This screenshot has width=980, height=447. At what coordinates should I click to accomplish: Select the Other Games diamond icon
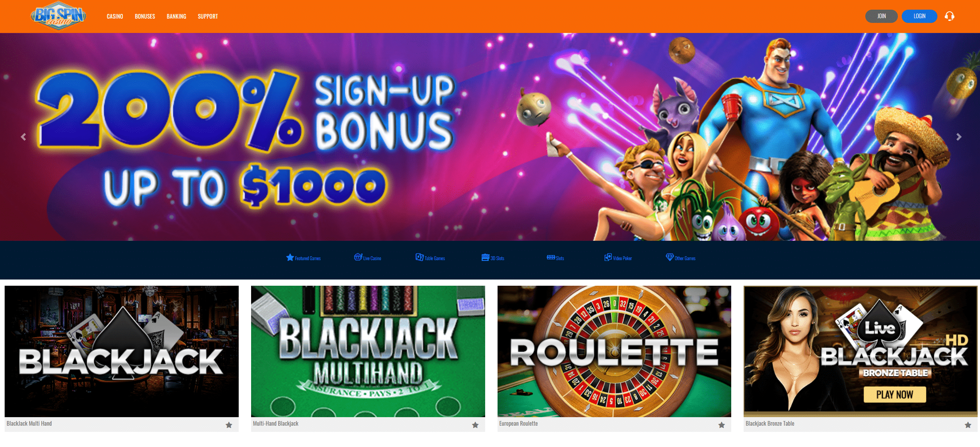click(x=670, y=257)
